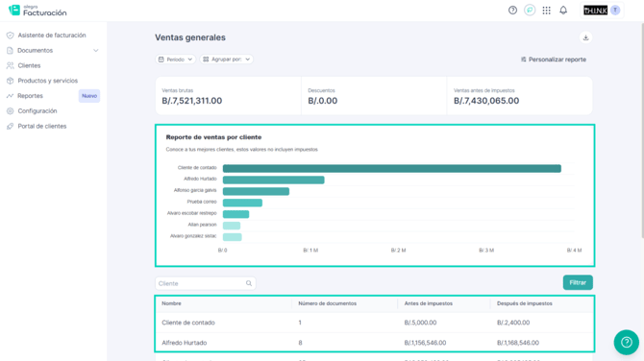Click the Cliente search input field

pyautogui.click(x=206, y=283)
